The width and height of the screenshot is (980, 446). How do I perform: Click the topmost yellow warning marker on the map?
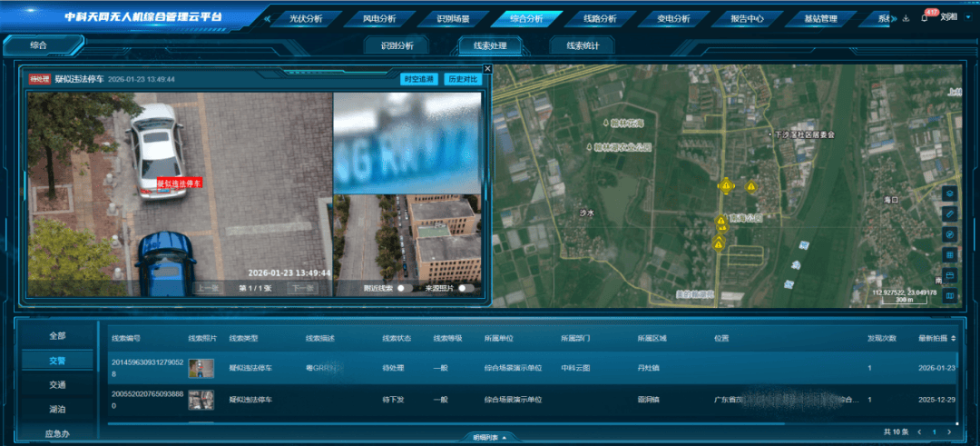coord(726,185)
